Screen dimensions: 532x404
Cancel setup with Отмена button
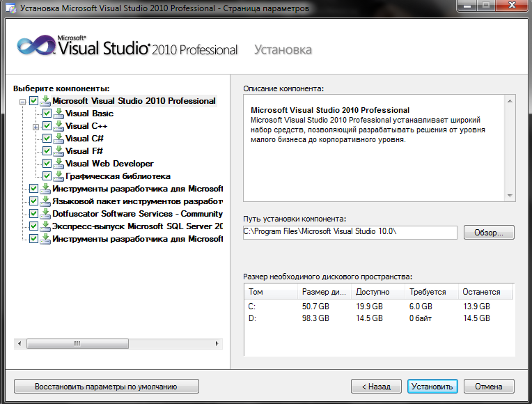[x=489, y=387]
